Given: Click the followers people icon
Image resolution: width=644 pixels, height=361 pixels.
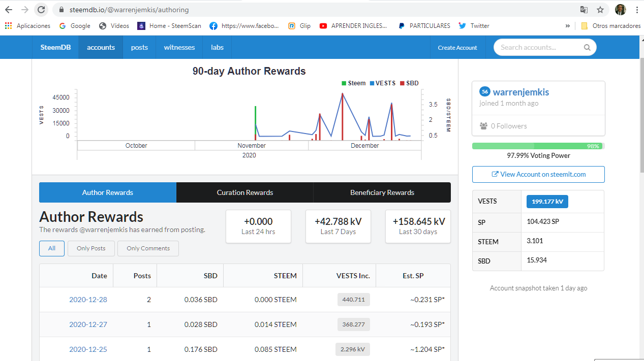Looking at the screenshot, I should pyautogui.click(x=484, y=126).
